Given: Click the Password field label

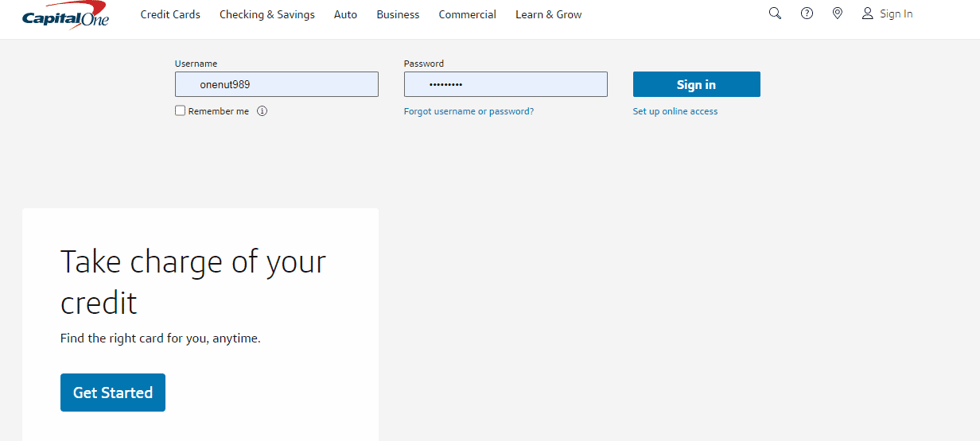Looking at the screenshot, I should tap(424, 64).
